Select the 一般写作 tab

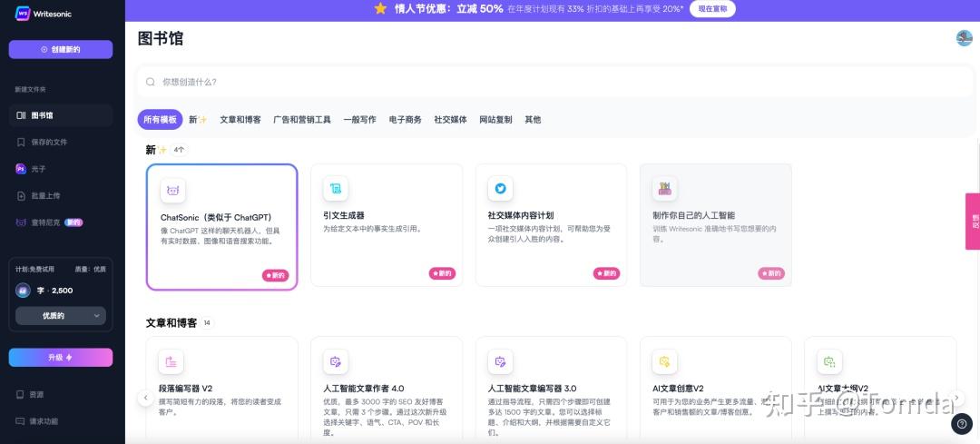(x=360, y=120)
